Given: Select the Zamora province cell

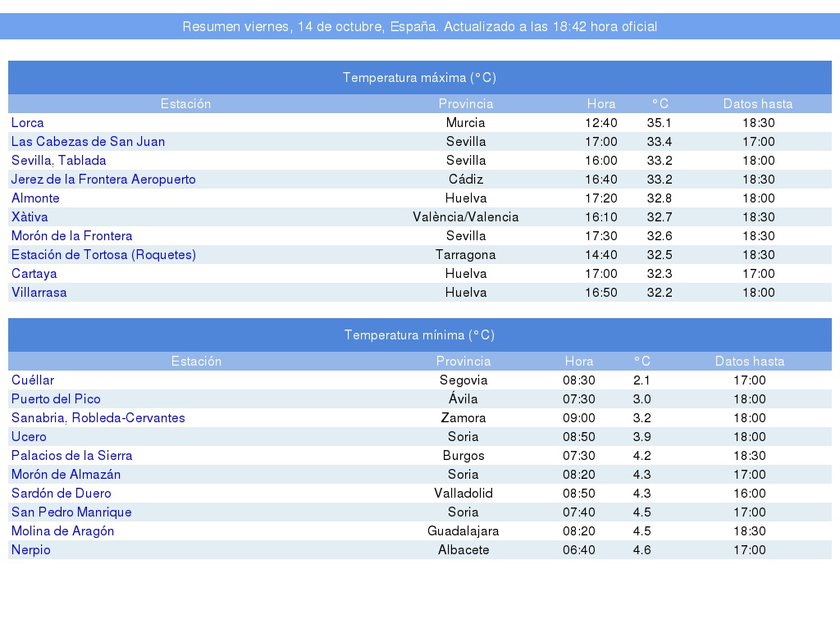Looking at the screenshot, I should (x=463, y=417).
